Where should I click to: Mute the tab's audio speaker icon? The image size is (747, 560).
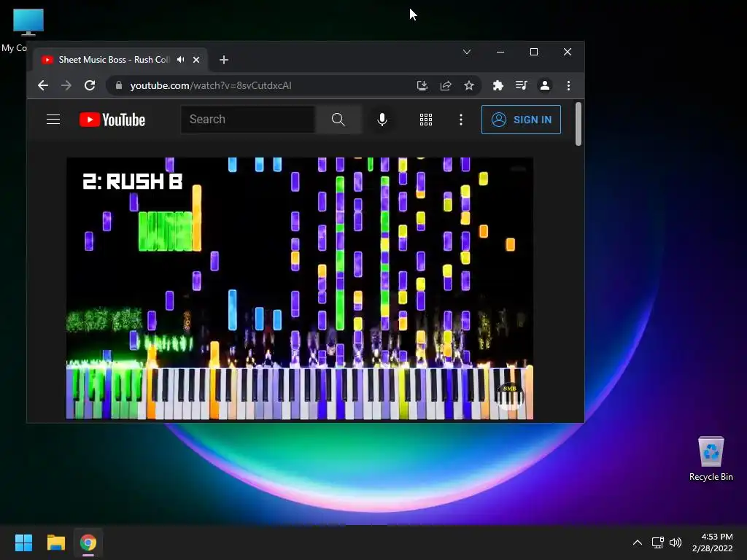(181, 60)
